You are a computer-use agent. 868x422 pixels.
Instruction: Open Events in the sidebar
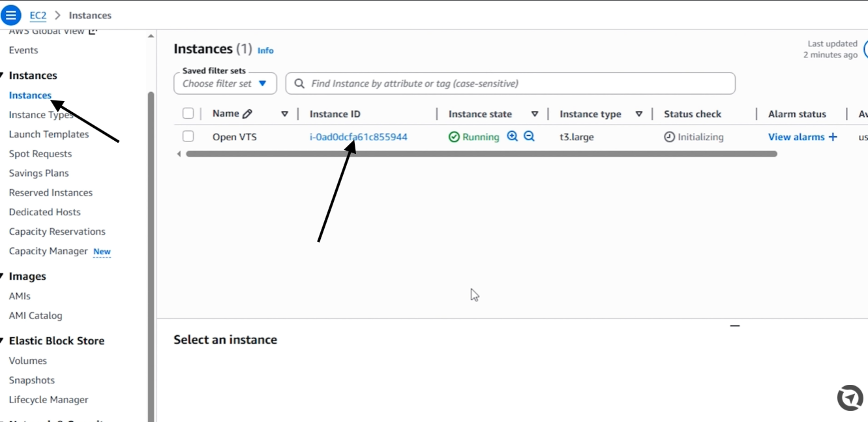click(x=23, y=50)
